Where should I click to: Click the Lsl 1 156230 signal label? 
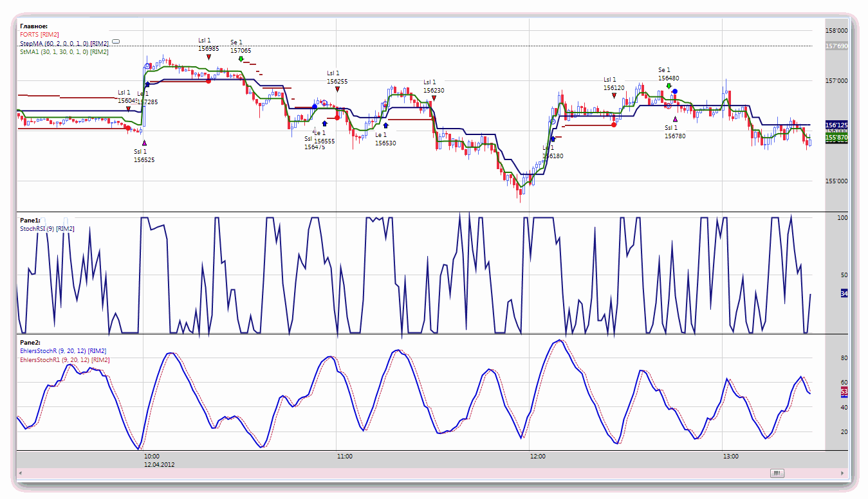434,86
